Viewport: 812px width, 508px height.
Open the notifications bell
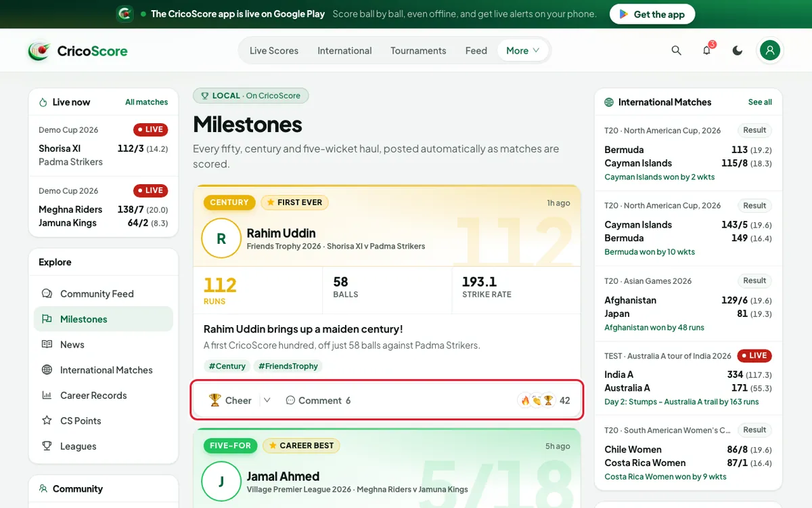pyautogui.click(x=707, y=51)
